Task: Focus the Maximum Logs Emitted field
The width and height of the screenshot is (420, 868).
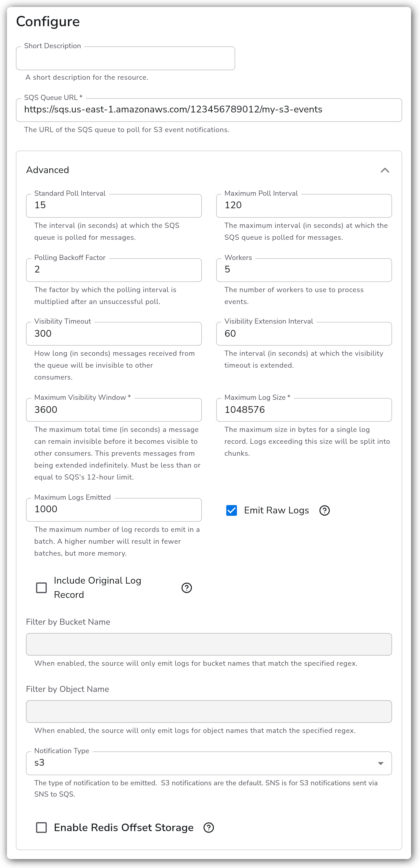Action: [114, 509]
